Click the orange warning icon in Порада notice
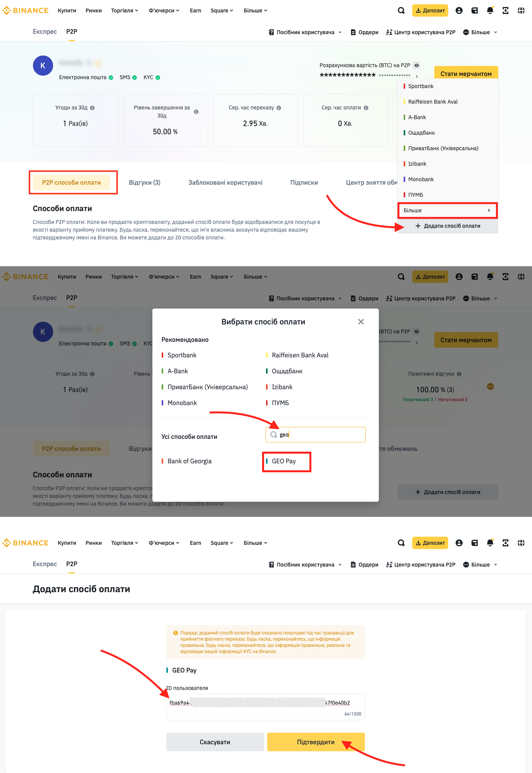 point(176,633)
